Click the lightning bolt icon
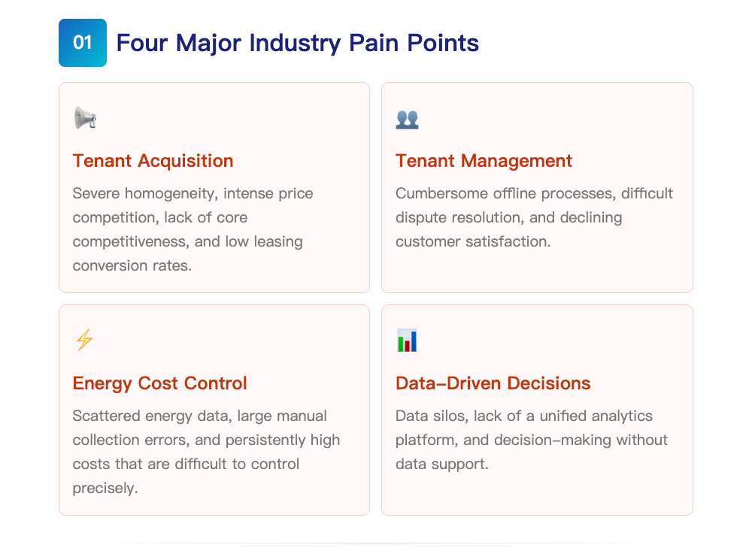 pyautogui.click(x=85, y=340)
